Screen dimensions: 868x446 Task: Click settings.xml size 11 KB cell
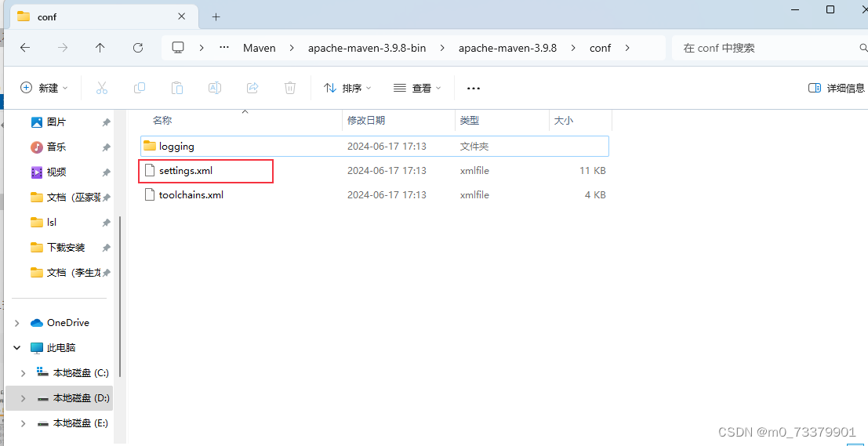592,170
